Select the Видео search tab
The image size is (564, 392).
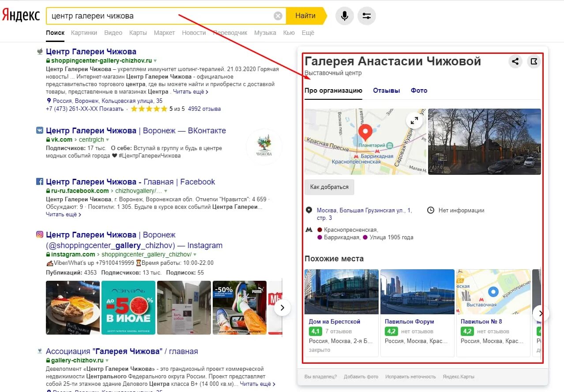coord(113,33)
